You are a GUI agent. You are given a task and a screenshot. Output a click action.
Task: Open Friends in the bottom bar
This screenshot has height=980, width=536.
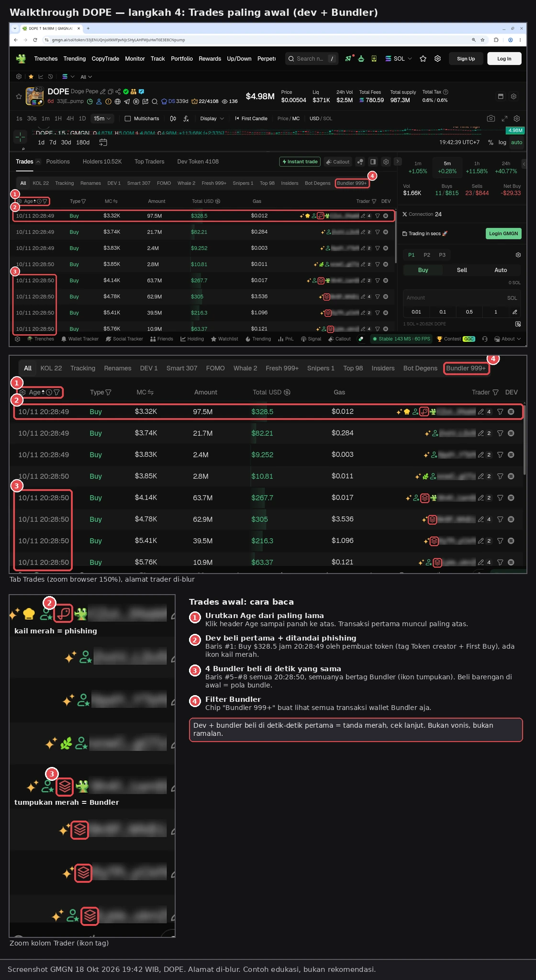pos(161,339)
